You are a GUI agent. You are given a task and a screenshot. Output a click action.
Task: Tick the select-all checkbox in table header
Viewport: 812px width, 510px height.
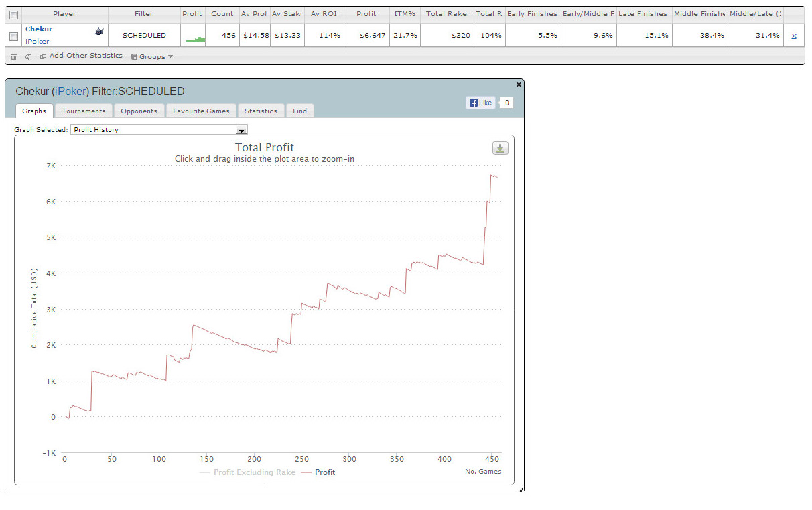click(14, 14)
